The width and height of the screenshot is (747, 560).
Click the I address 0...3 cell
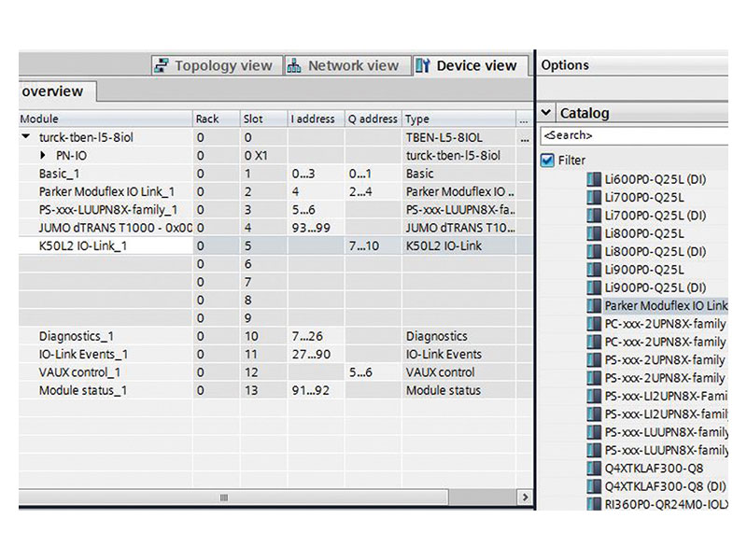pos(317,174)
